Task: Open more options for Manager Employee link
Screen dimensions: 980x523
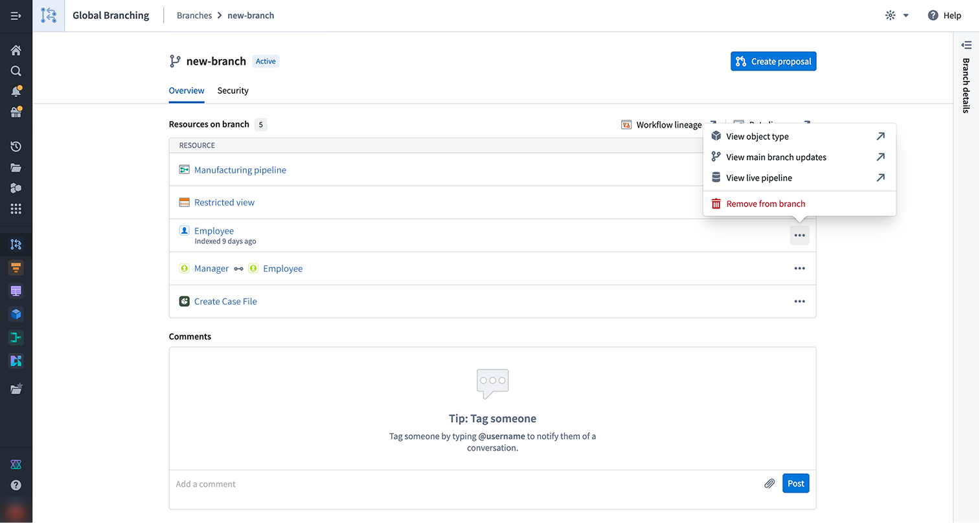Action: (800, 269)
